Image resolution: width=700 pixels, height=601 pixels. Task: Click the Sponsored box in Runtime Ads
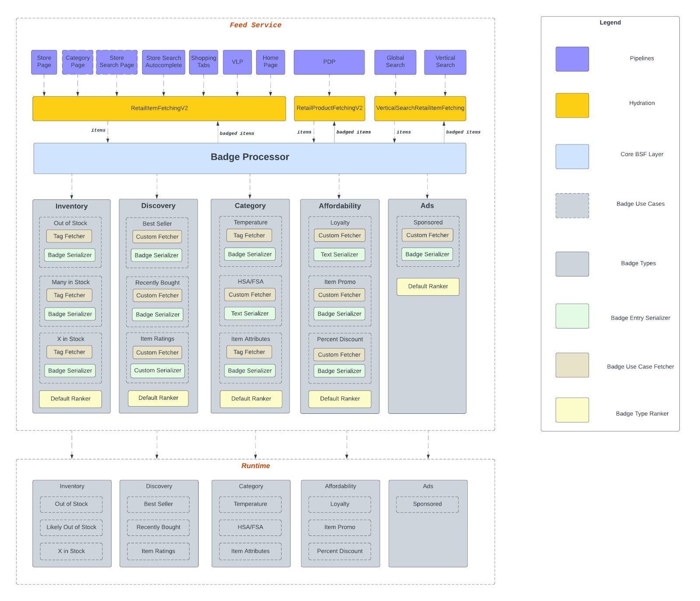427,504
